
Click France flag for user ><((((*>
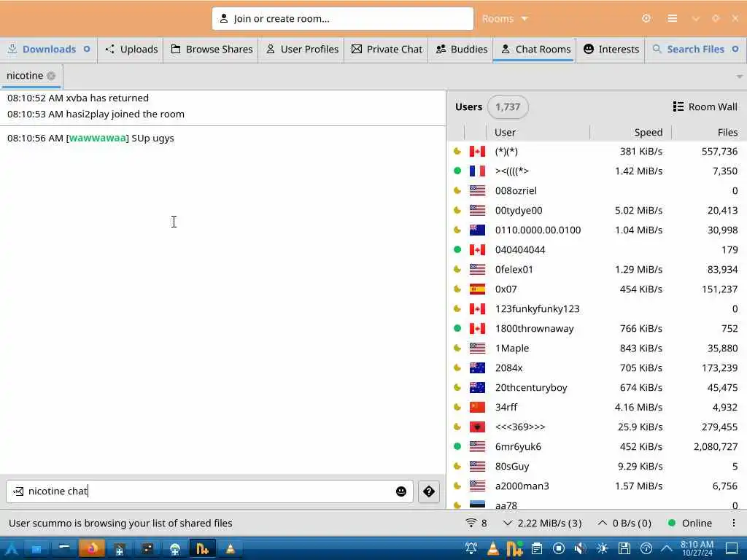pos(477,171)
